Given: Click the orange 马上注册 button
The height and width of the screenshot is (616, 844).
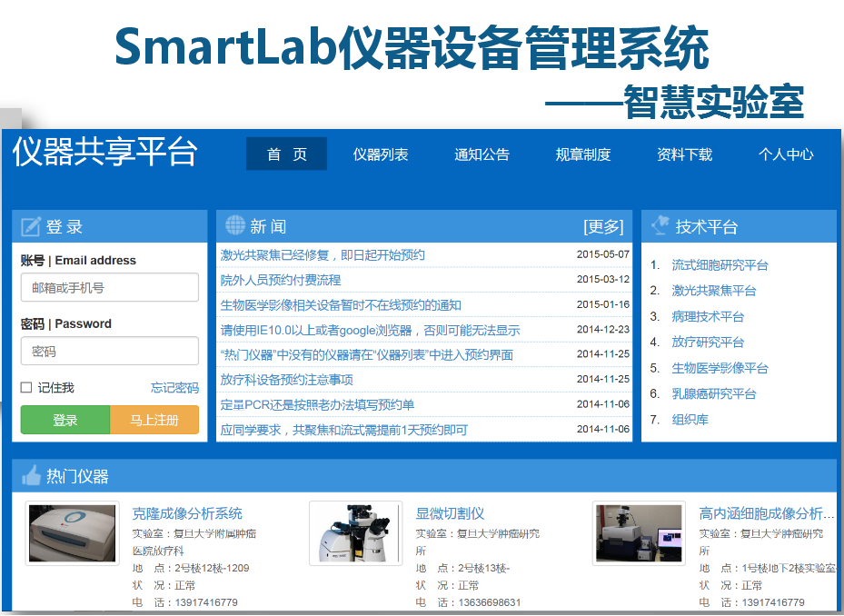Looking at the screenshot, I should pyautogui.click(x=154, y=420).
